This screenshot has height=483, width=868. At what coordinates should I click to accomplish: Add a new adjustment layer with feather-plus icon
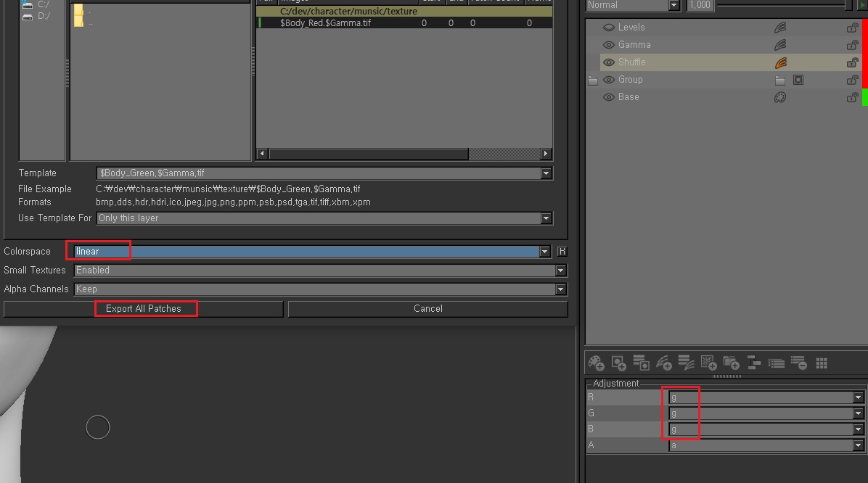[x=664, y=363]
